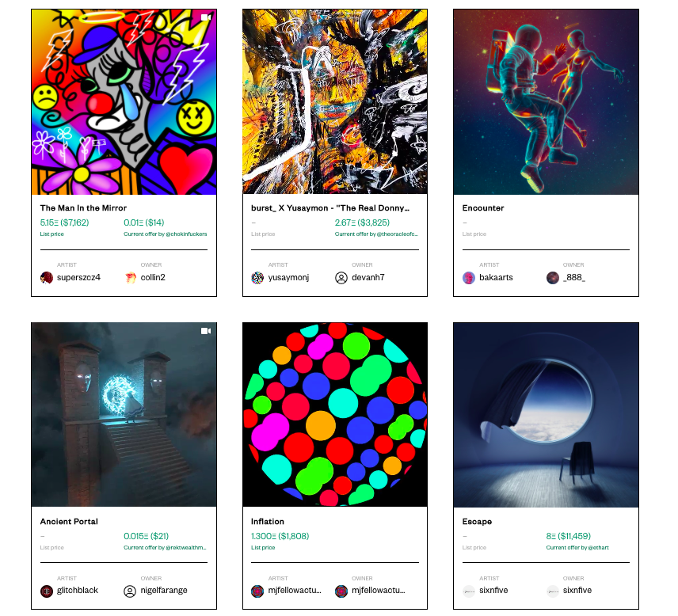Open superszcz4 artist avatar
The image size is (678, 616).
point(47,278)
